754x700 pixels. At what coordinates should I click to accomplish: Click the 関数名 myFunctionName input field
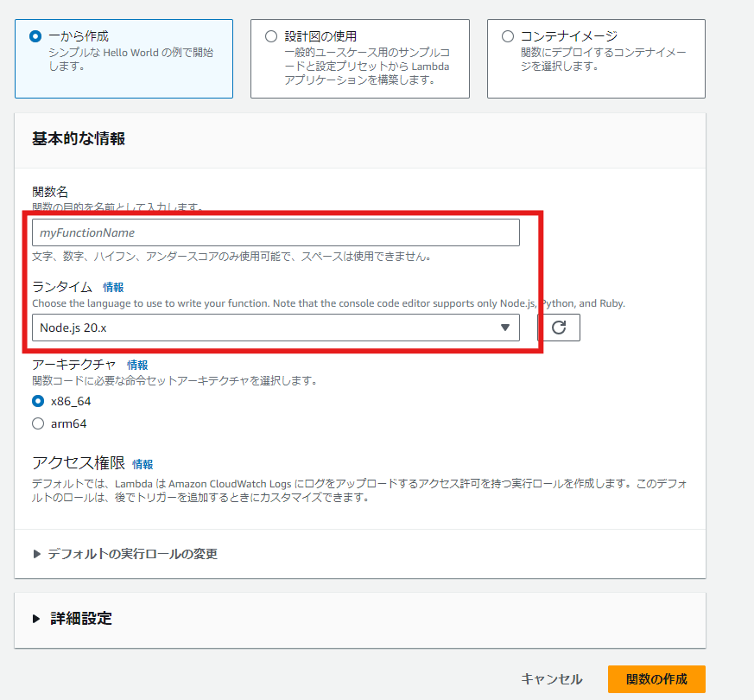click(276, 232)
